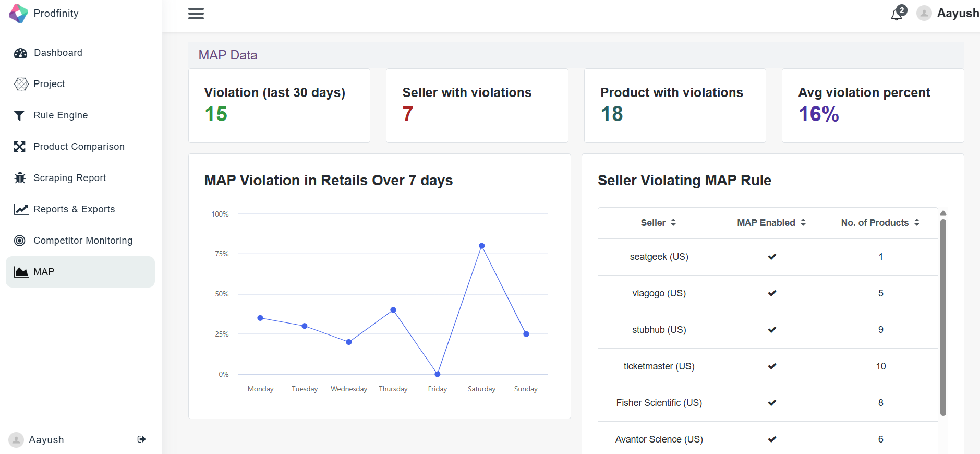Image resolution: width=980 pixels, height=454 pixels.
Task: Click Avantor Science (US) seller cell
Action: [x=659, y=439]
